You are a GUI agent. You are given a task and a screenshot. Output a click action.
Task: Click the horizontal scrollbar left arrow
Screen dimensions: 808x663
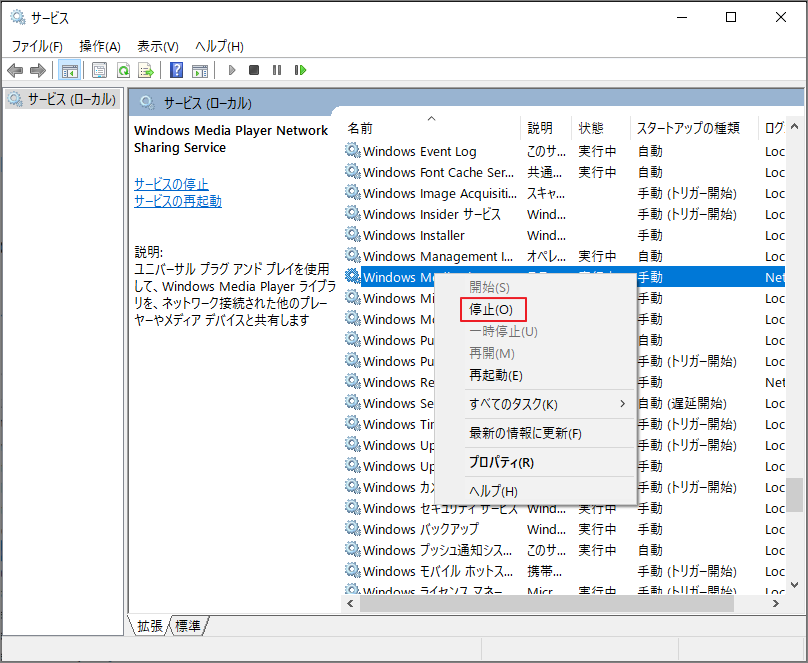click(350, 603)
